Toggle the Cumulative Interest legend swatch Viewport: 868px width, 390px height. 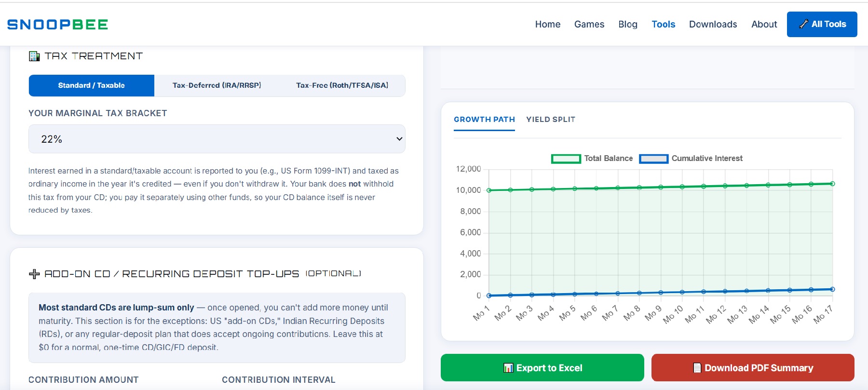(653, 159)
